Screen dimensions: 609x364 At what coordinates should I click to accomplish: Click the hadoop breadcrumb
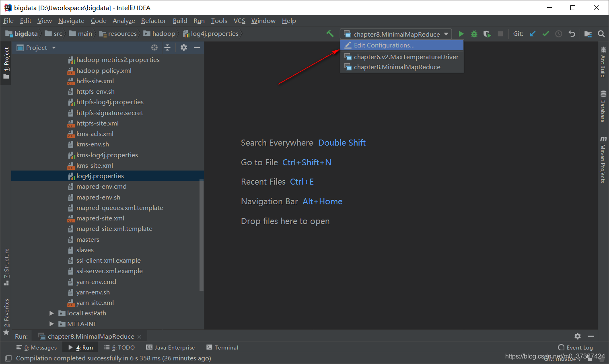pos(159,34)
